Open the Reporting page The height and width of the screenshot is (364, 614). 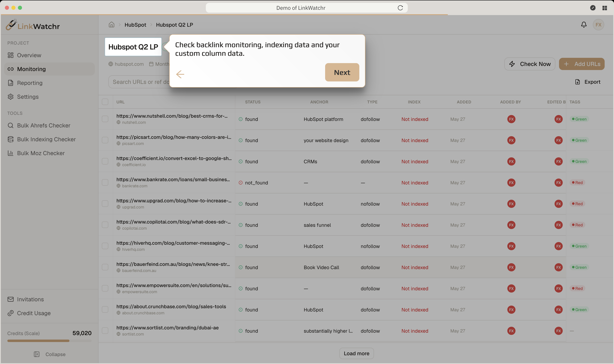click(49, 83)
